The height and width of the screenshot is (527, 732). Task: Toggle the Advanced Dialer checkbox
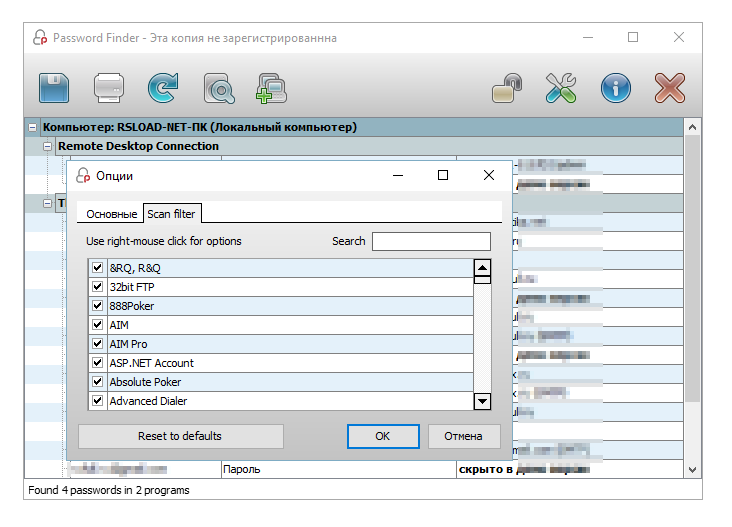point(97,401)
